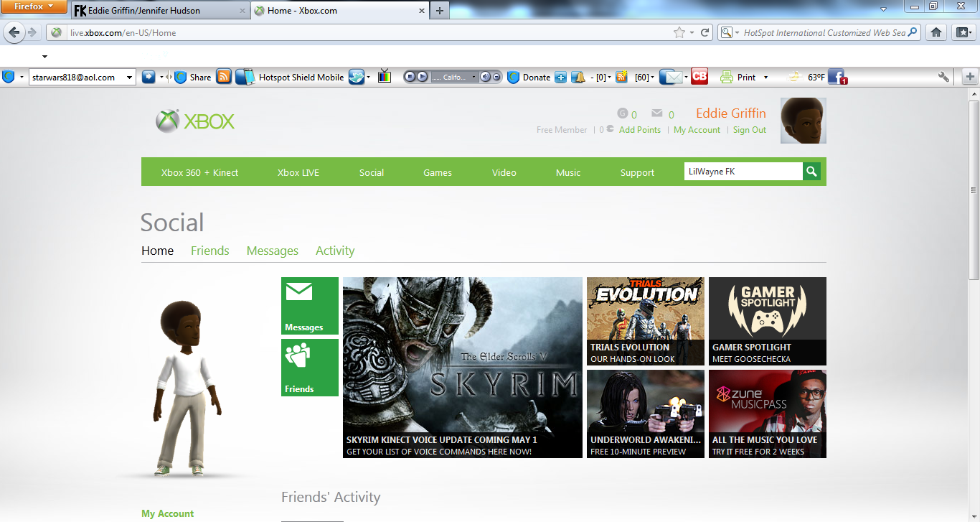Click the Gamerscore G icon
This screenshot has width=980, height=522.
623,113
